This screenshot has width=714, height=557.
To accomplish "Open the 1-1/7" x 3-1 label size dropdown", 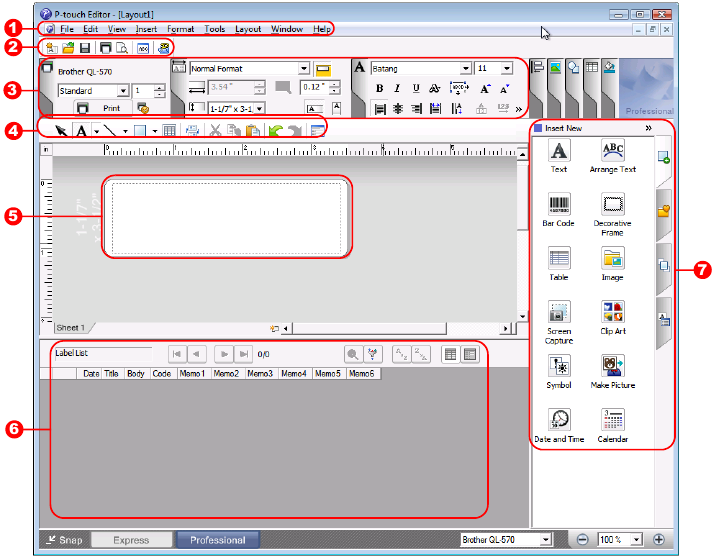I will click(x=260, y=109).
